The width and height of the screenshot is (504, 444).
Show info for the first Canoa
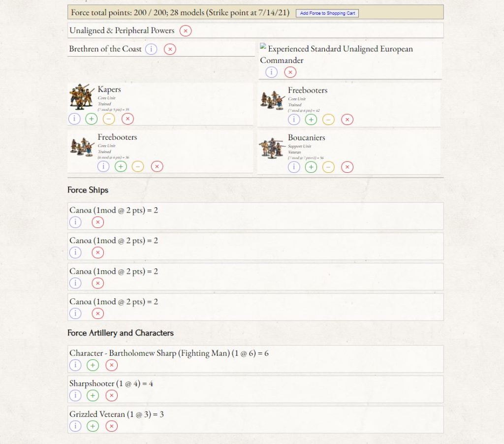tap(75, 222)
